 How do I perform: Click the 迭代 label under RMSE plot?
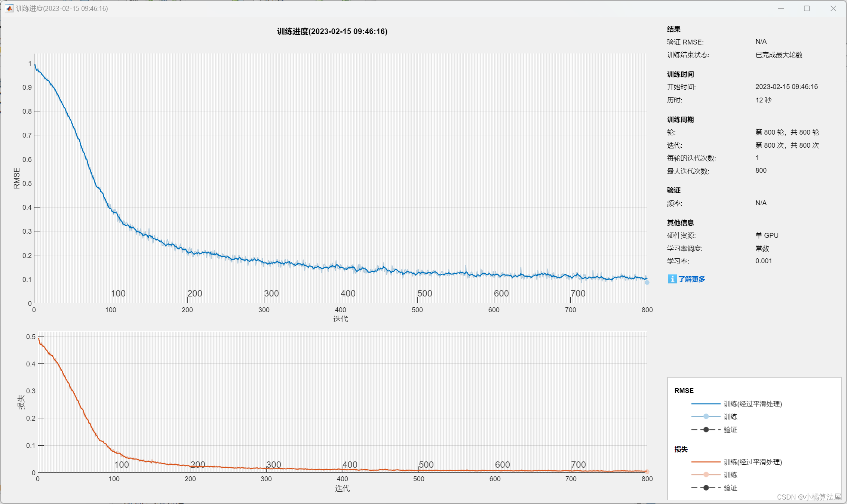point(341,319)
